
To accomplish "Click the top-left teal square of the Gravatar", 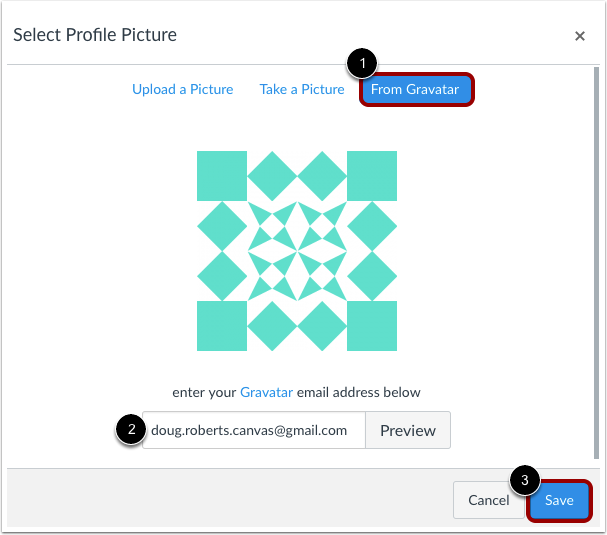I will click(222, 176).
